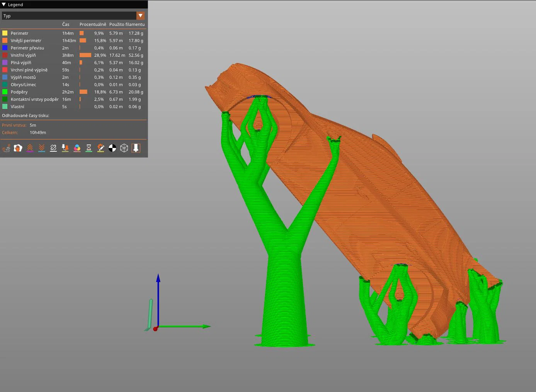Toggle the Kontaktní vrstvy podpěr label

pyautogui.click(x=35, y=99)
